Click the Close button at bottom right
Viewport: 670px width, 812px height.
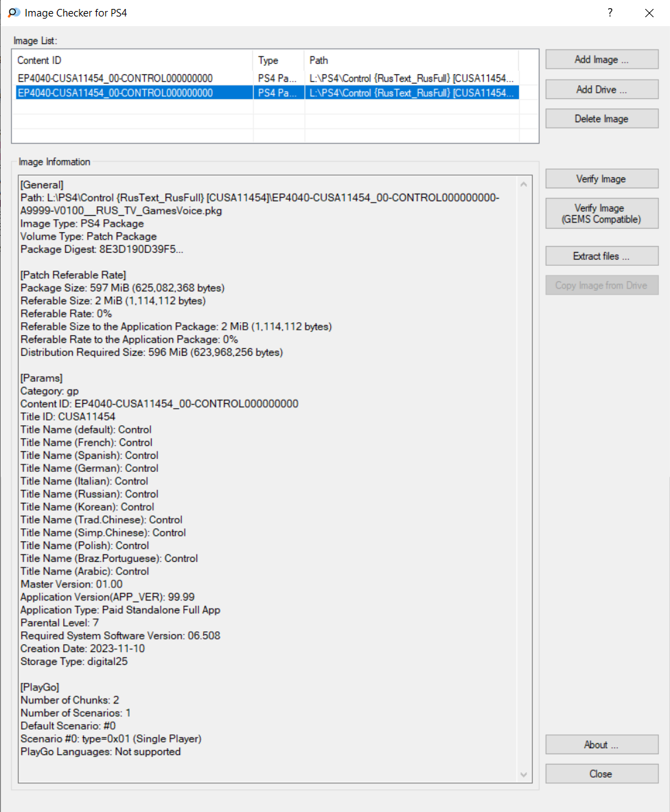coord(602,774)
